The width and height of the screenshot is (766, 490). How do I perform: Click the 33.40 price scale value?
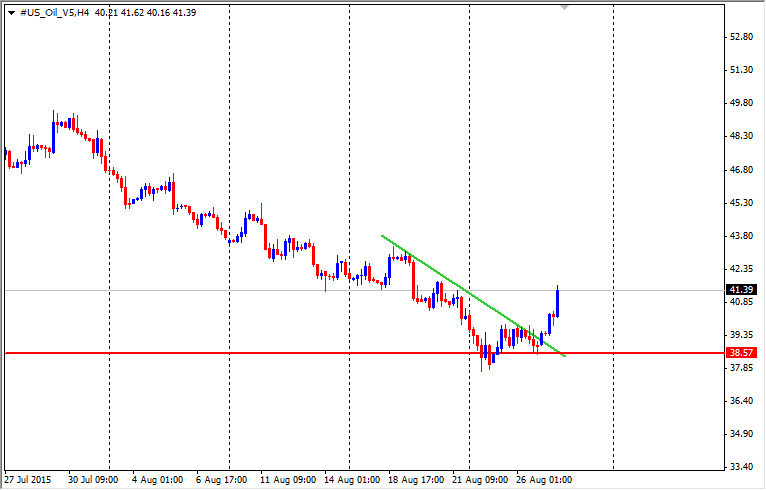point(741,467)
